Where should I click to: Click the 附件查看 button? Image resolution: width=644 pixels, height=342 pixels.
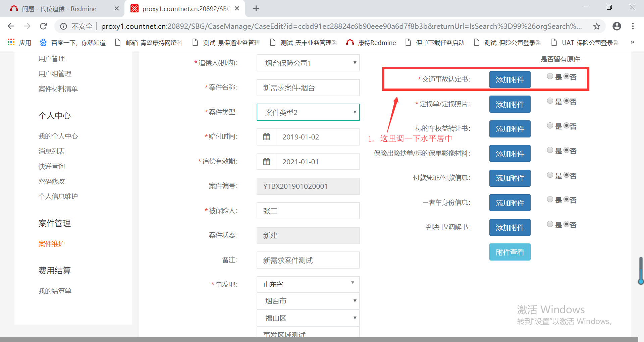coord(510,252)
